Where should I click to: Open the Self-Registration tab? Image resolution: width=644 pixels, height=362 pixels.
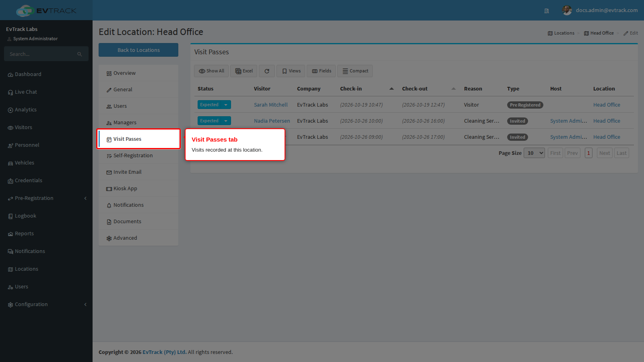[138, 156]
